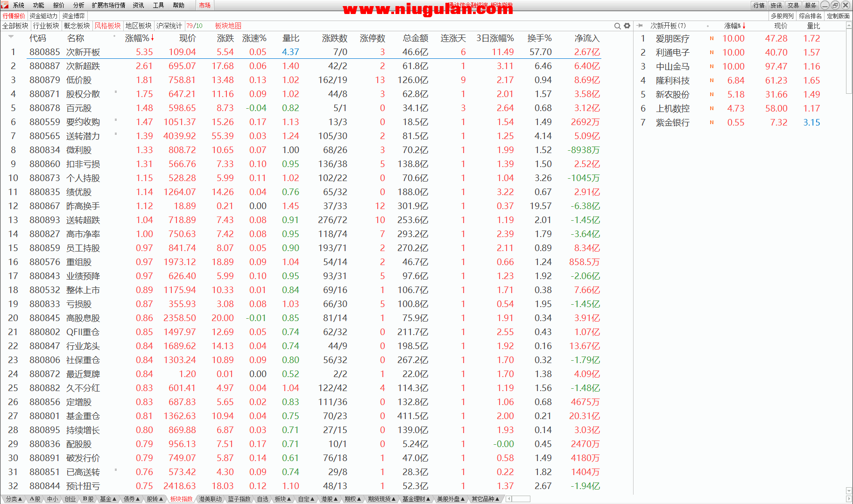Switch to the 资金驱动力 tab

[x=43, y=16]
